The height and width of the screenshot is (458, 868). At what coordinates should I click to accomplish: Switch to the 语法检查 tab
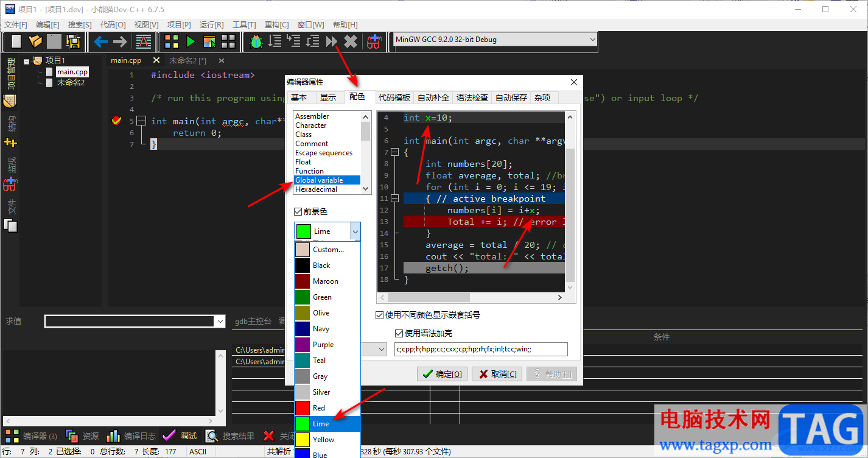click(472, 97)
